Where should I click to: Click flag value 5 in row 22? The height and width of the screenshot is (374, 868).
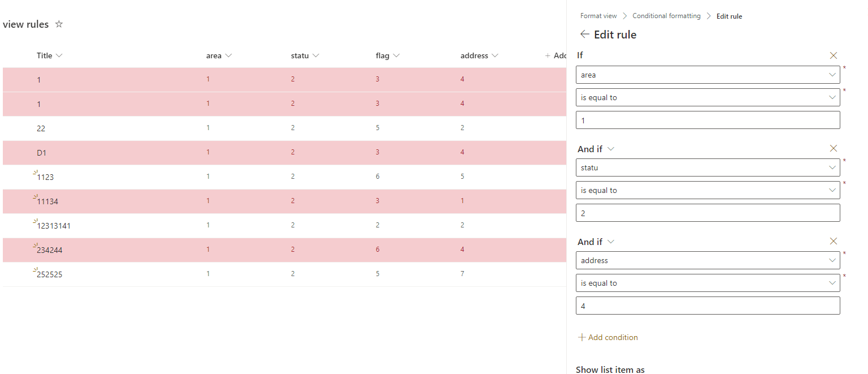point(377,128)
